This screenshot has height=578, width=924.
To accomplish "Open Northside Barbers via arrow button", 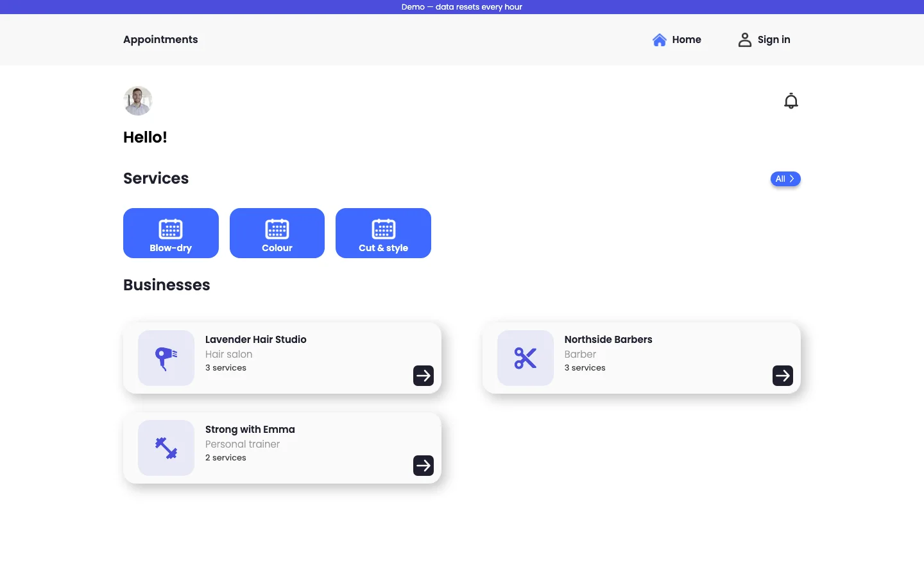I will pyautogui.click(x=783, y=376).
